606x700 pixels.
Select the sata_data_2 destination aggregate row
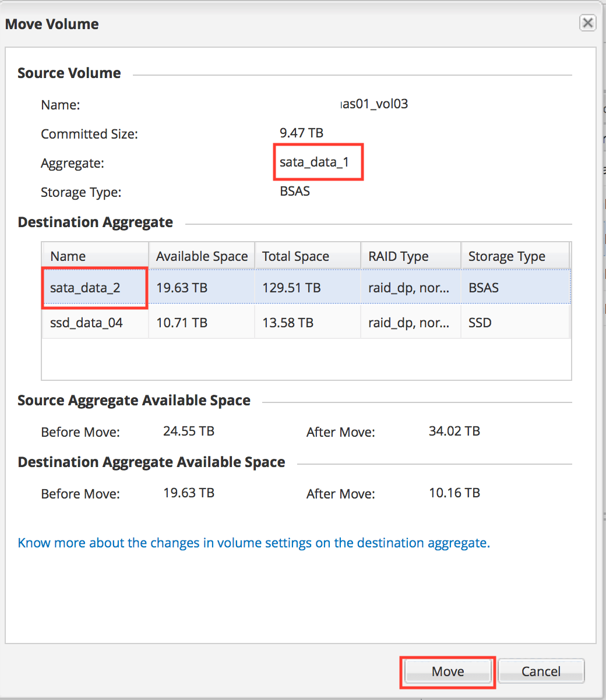pos(94,287)
